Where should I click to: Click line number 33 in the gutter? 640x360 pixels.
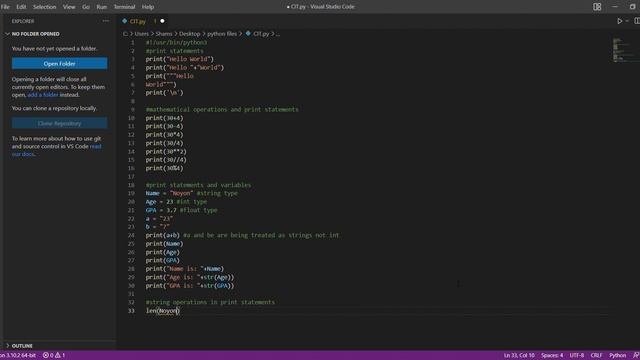pyautogui.click(x=131, y=311)
